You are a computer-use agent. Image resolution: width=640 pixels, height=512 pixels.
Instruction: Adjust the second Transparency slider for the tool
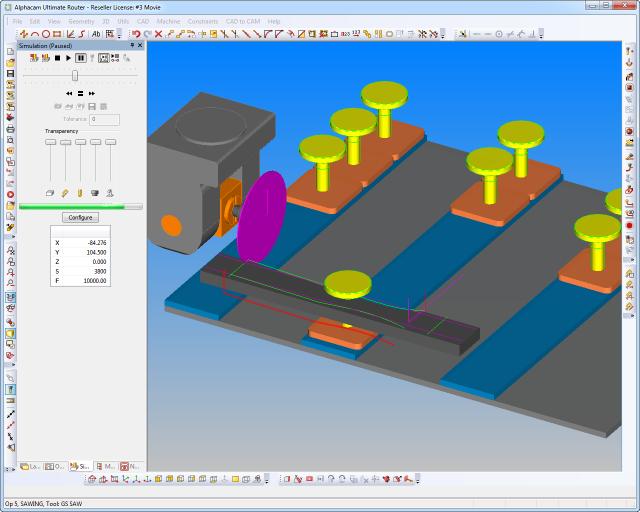(x=65, y=142)
